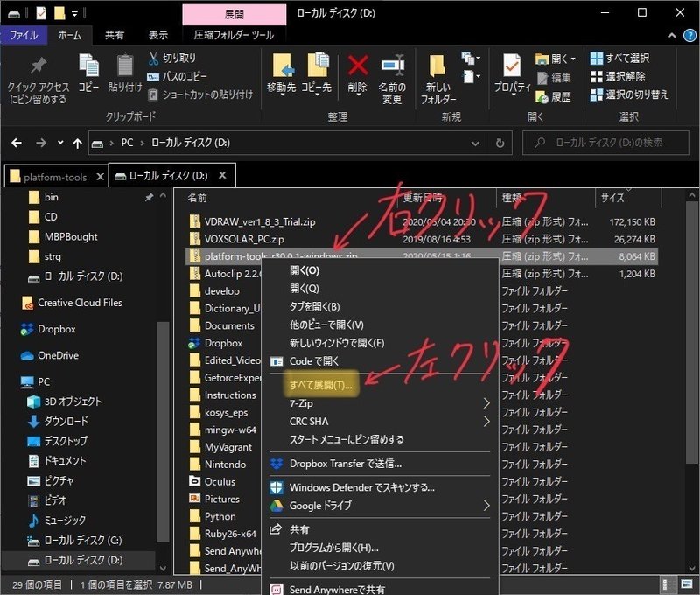Paste shortcut with ショートカットの貼り付け
This screenshot has height=595, width=700.
(200, 94)
